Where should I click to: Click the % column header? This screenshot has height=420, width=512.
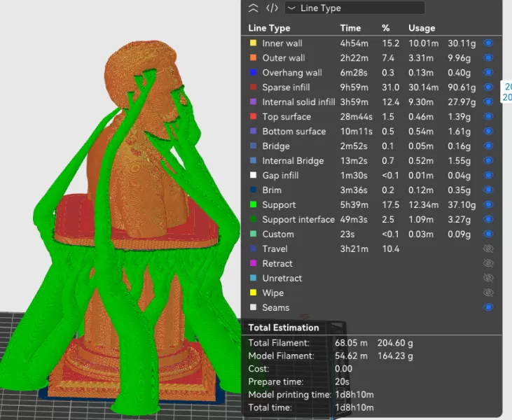(x=386, y=28)
